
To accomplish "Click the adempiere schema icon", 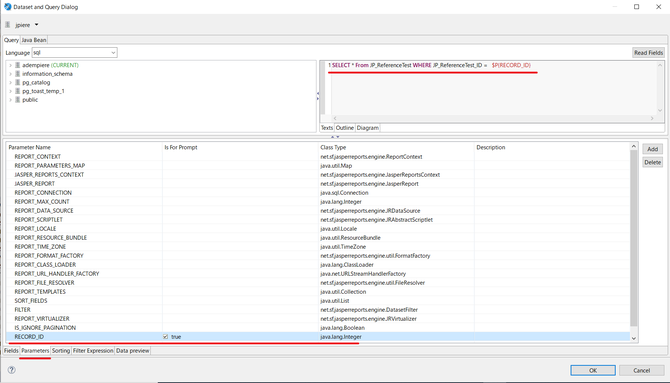I will 18,65.
